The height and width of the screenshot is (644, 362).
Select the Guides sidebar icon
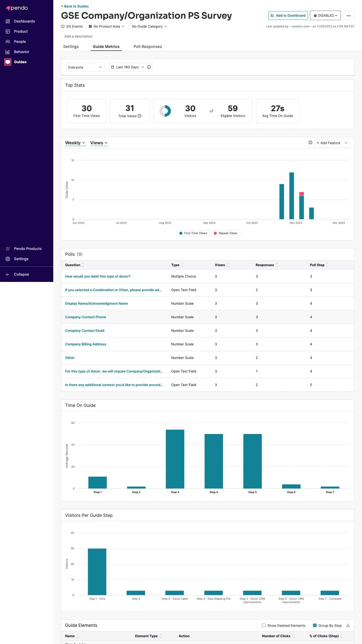click(8, 62)
